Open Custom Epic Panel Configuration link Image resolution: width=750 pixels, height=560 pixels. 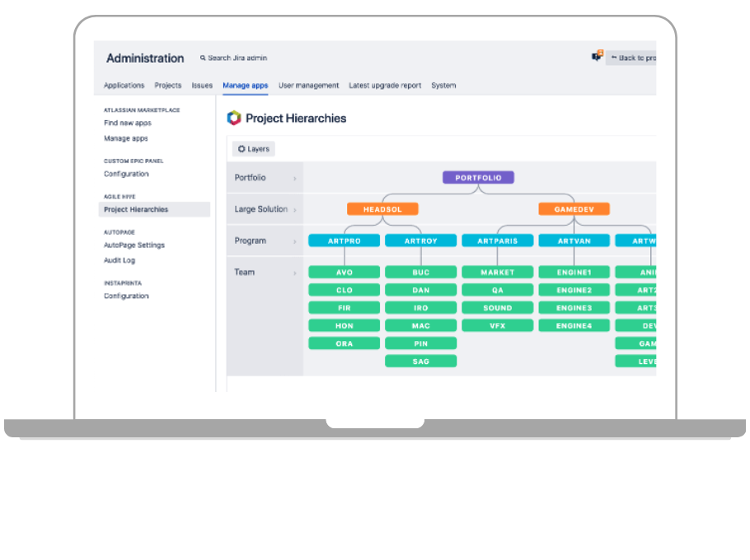tap(126, 174)
